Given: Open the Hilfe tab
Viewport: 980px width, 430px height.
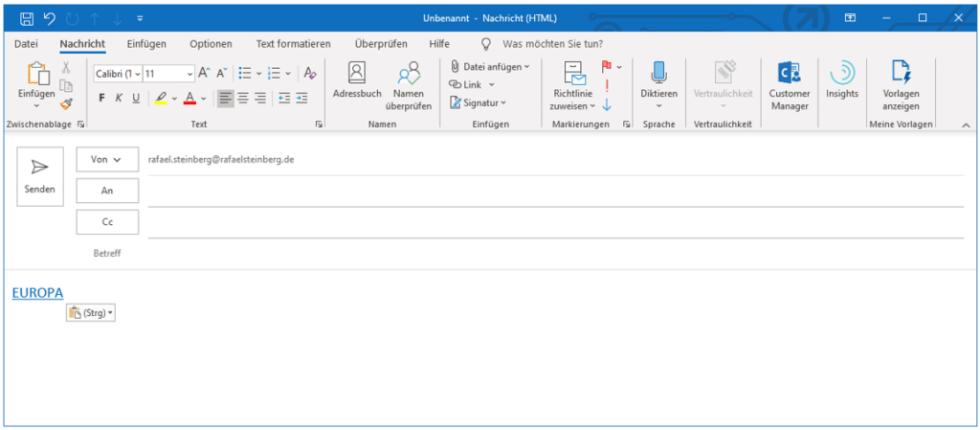Looking at the screenshot, I should pos(439,44).
